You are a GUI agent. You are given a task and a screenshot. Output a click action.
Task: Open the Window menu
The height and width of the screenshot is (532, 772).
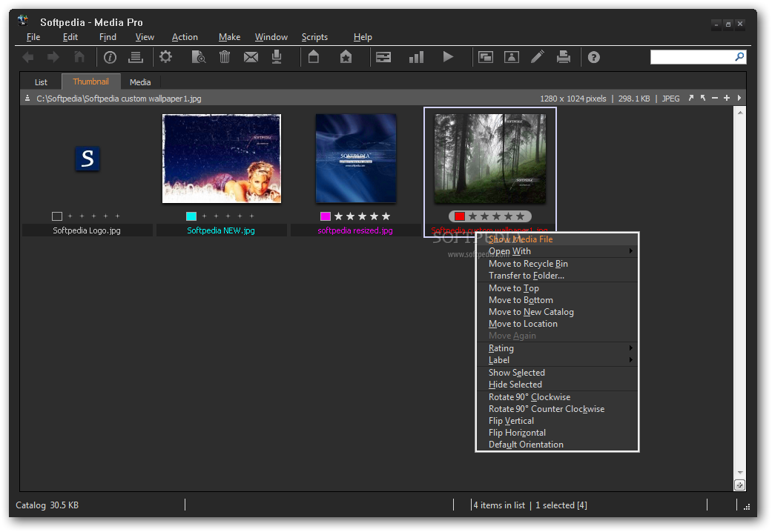coord(271,37)
